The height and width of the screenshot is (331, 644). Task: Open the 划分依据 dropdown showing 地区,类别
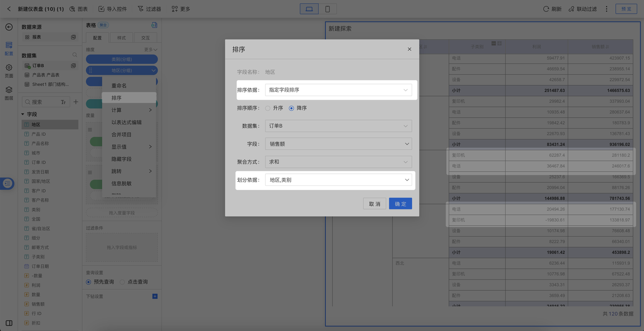[x=338, y=180]
